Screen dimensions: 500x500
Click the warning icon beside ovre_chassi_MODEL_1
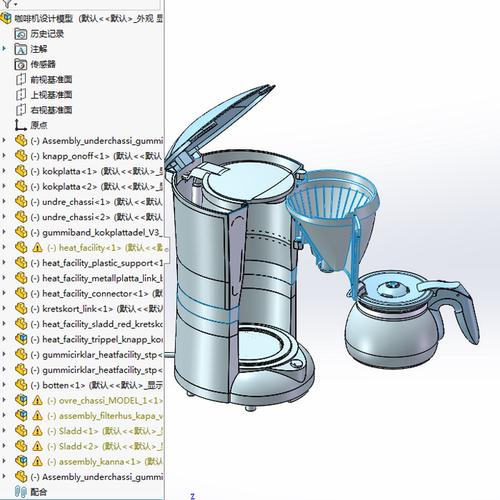tap(37, 400)
